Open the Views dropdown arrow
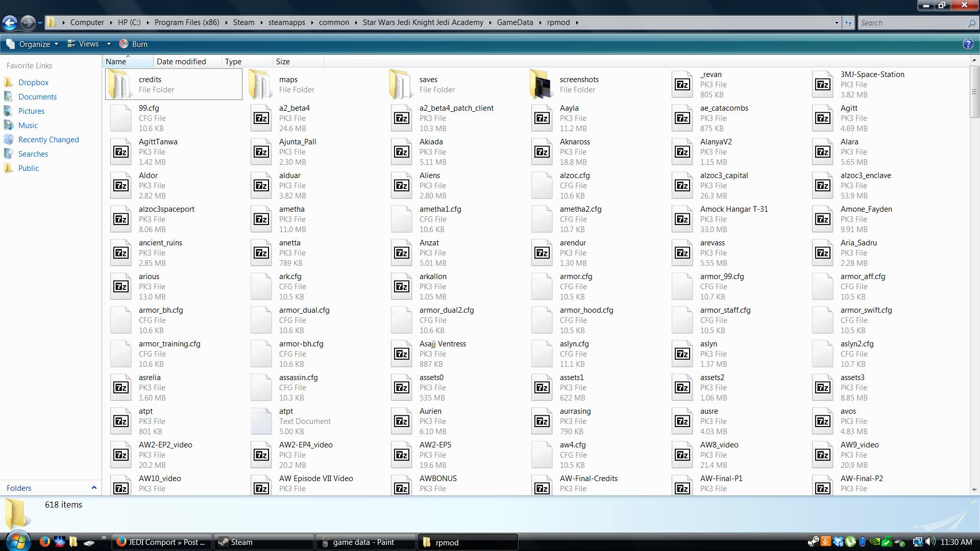Image resolution: width=980 pixels, height=551 pixels. click(x=109, y=44)
